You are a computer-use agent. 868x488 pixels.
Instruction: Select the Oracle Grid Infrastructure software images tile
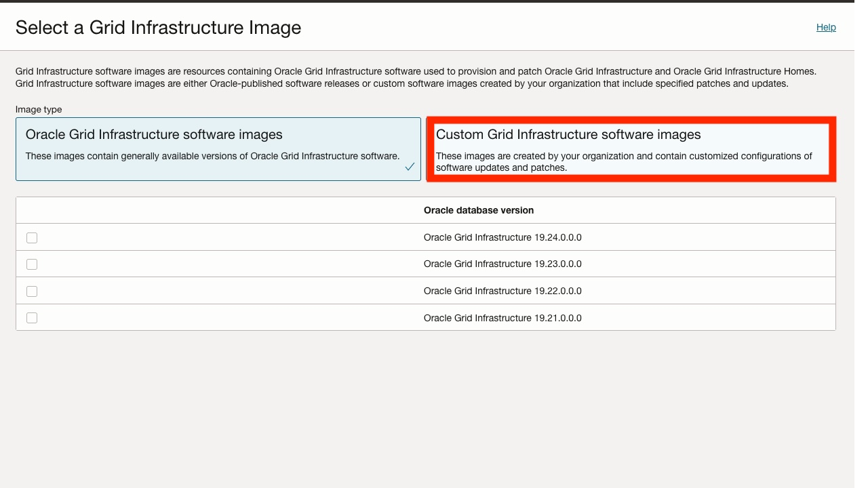click(x=217, y=148)
